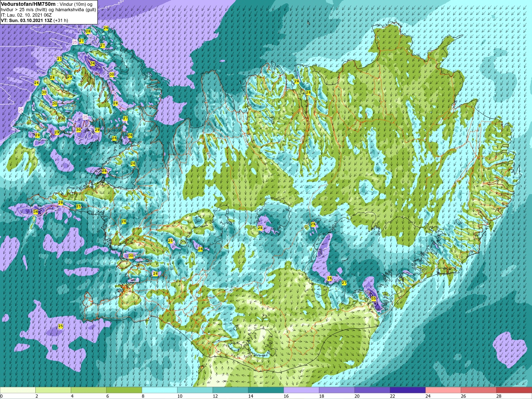
Task: Select the 4–6 green legend swatch
Action: pos(89,390)
